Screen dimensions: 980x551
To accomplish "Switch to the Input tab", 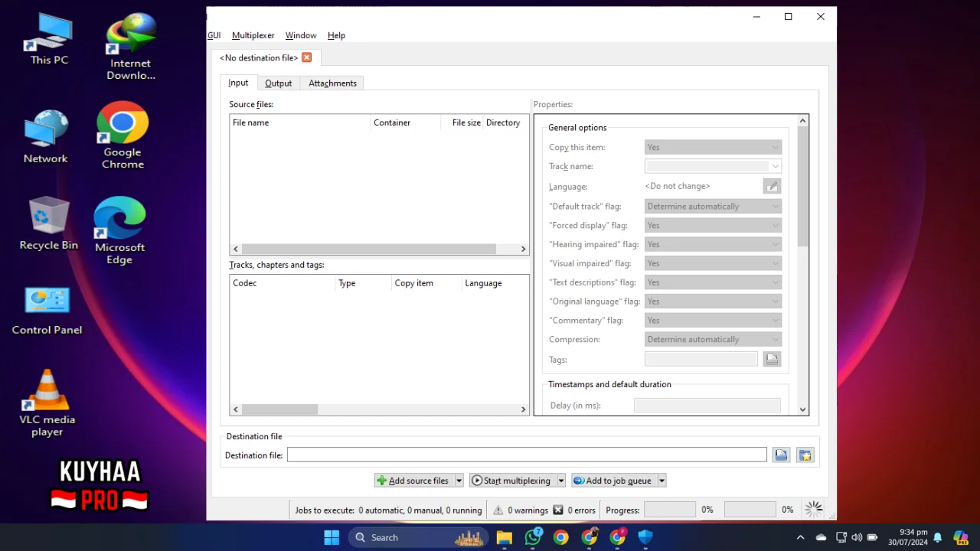I will tap(238, 83).
